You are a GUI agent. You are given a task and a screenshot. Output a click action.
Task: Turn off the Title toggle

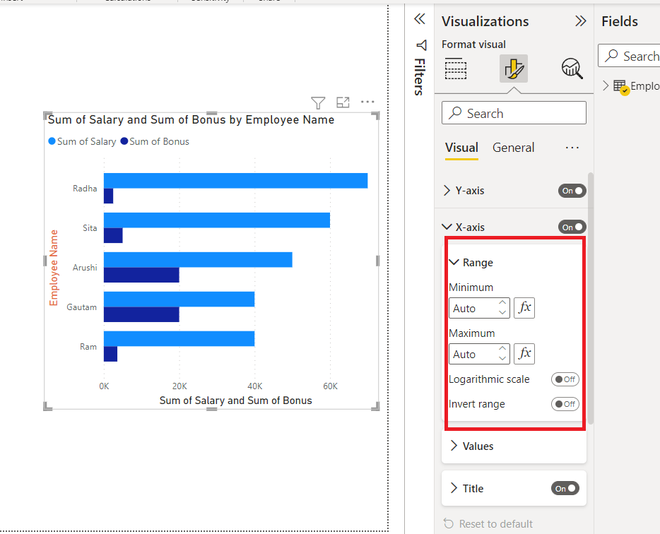click(x=565, y=489)
